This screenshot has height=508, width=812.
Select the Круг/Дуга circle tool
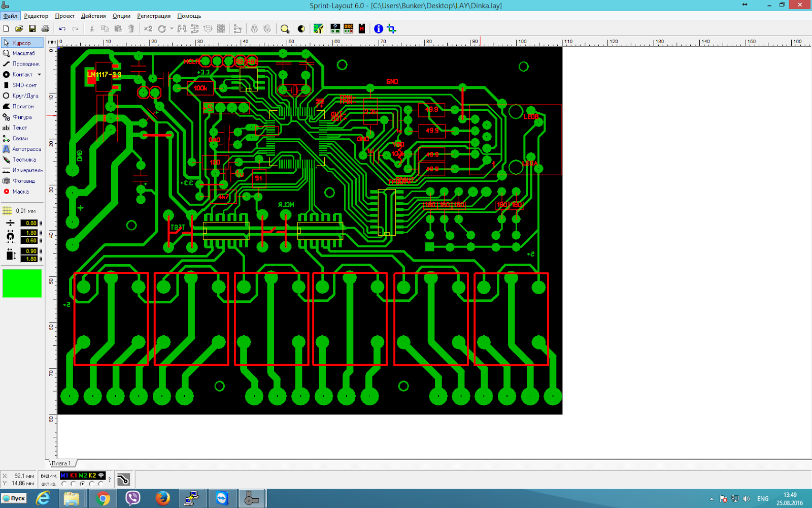[x=22, y=96]
